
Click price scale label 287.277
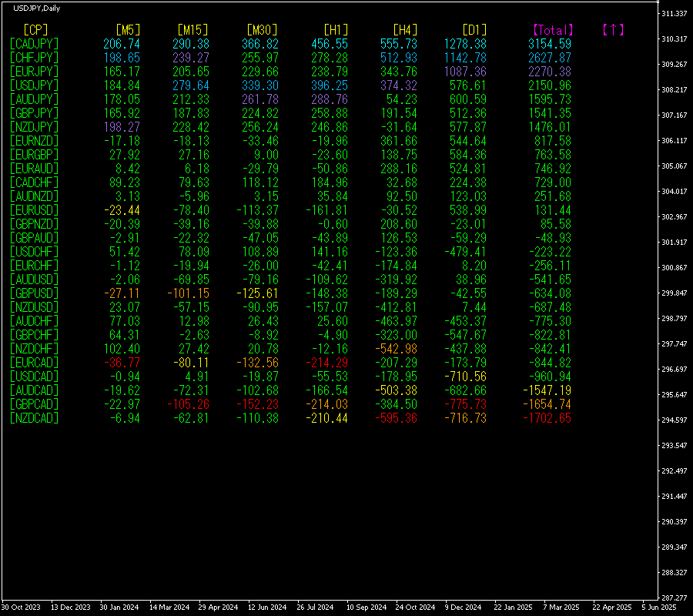pos(674,598)
